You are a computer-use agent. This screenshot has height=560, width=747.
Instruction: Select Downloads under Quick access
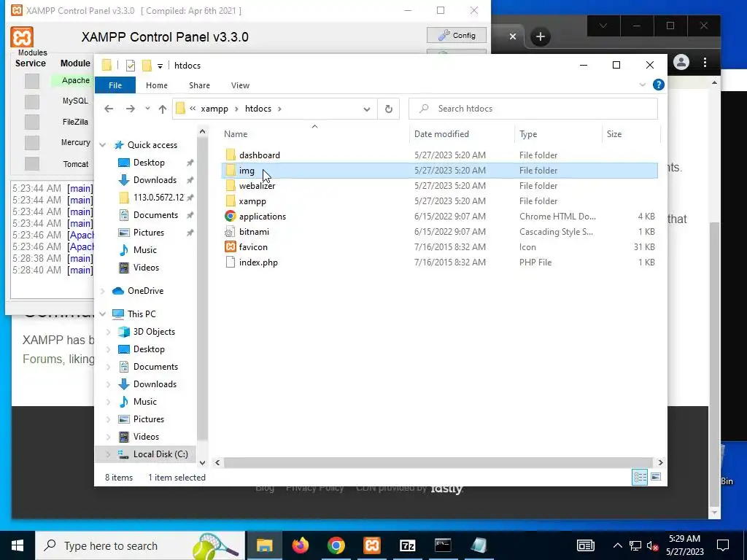tap(155, 180)
